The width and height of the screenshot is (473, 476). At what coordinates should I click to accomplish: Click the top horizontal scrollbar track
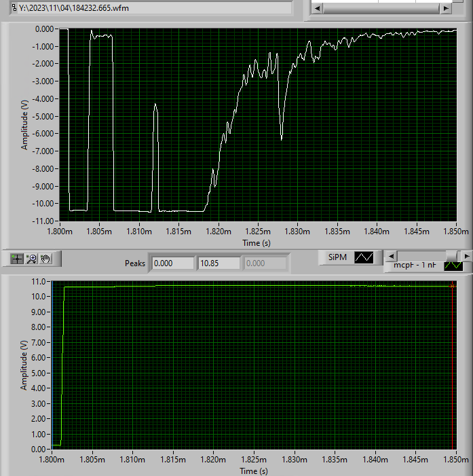(381, 9)
